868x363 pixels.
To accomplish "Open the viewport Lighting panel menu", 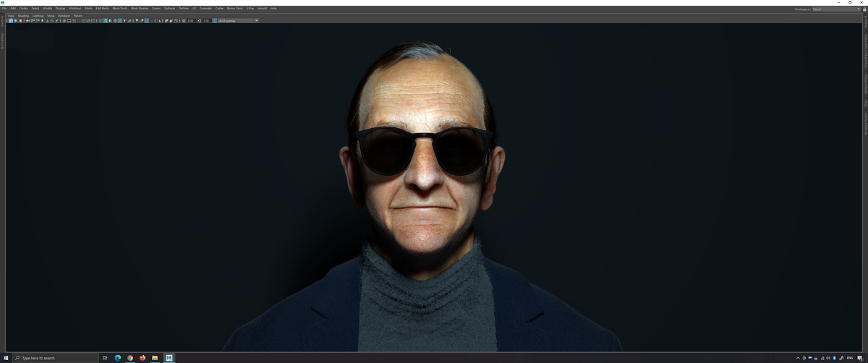I will pos(38,15).
